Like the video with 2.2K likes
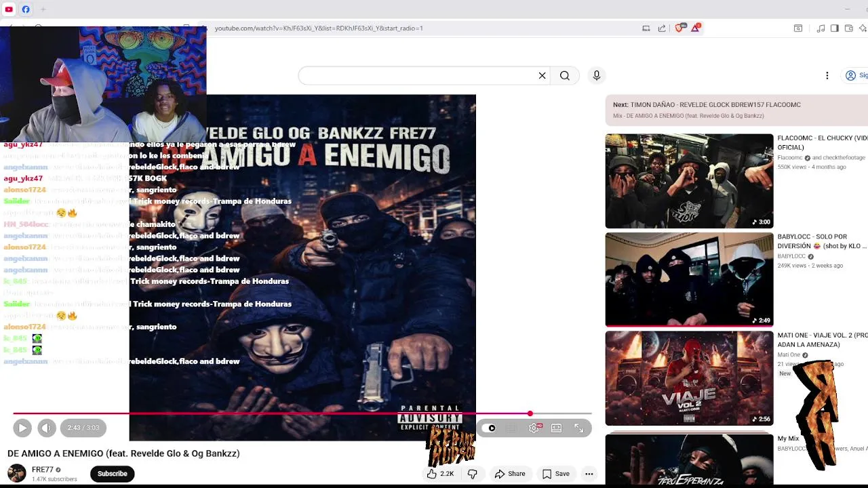This screenshot has height=488, width=868. pos(440,474)
